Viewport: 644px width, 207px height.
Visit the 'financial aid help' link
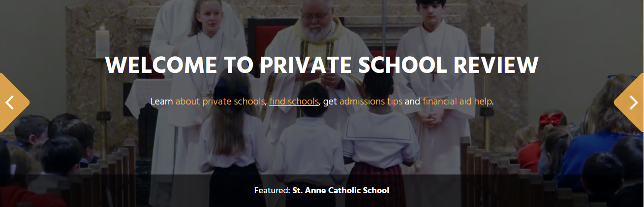pyautogui.click(x=457, y=102)
